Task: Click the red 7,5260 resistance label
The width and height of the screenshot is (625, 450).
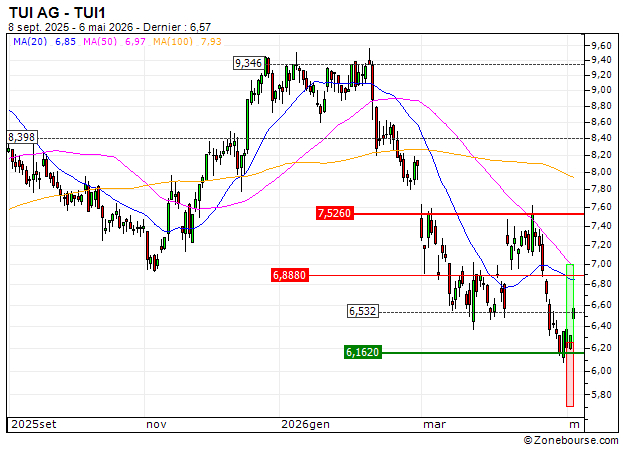Action: [335, 213]
